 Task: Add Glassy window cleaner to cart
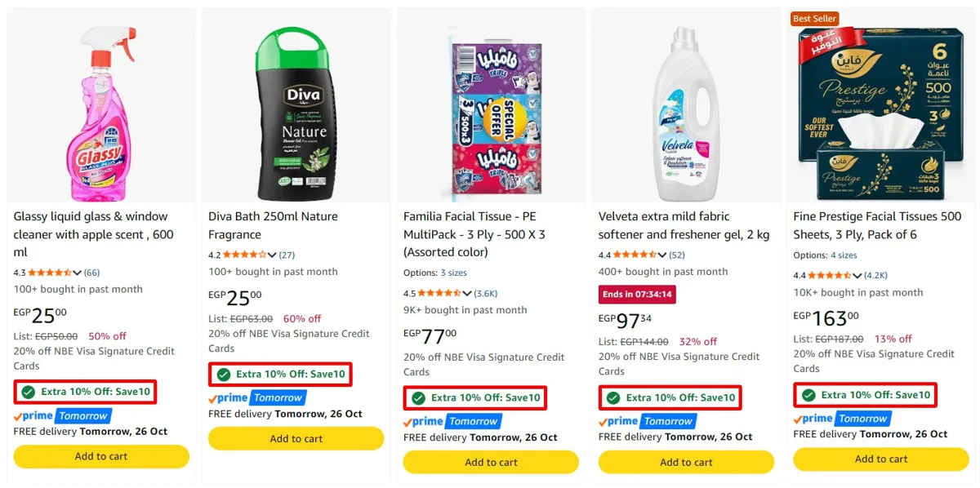click(x=101, y=456)
